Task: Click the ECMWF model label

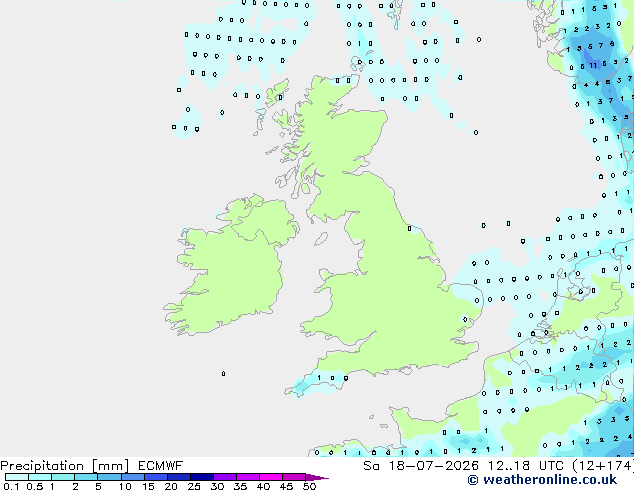Action: 161,466
